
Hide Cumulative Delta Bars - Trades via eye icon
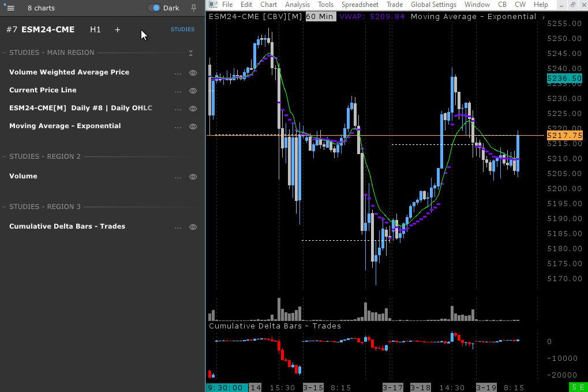pyautogui.click(x=193, y=227)
